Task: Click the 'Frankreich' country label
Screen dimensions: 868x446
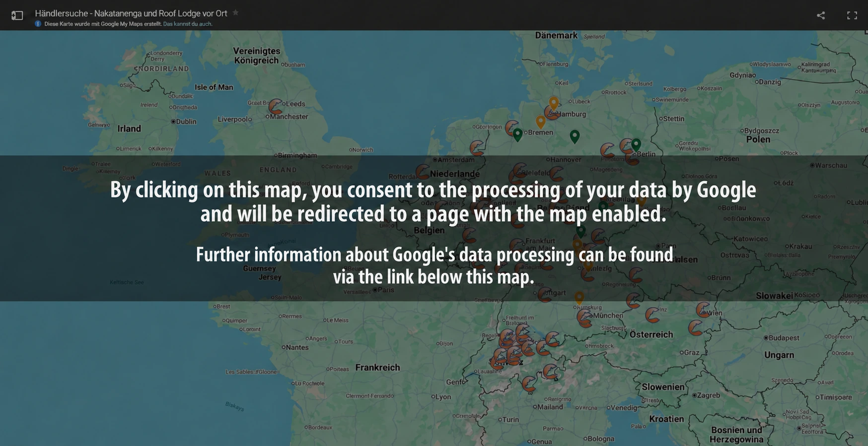Action: tap(377, 368)
